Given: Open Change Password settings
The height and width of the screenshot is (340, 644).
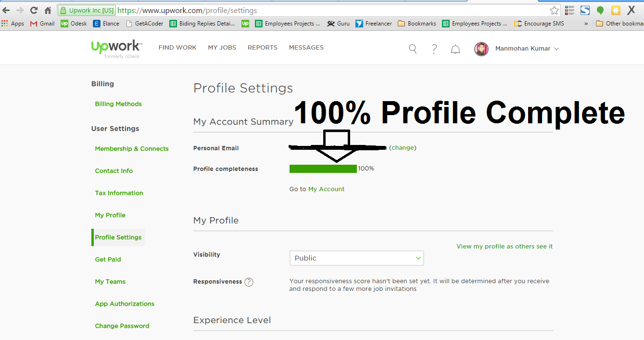Looking at the screenshot, I should [122, 326].
